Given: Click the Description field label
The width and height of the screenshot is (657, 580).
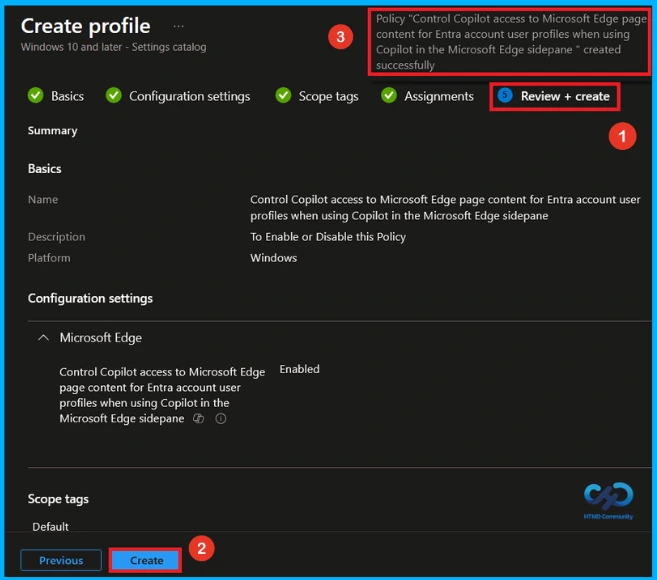Looking at the screenshot, I should coord(57,237).
